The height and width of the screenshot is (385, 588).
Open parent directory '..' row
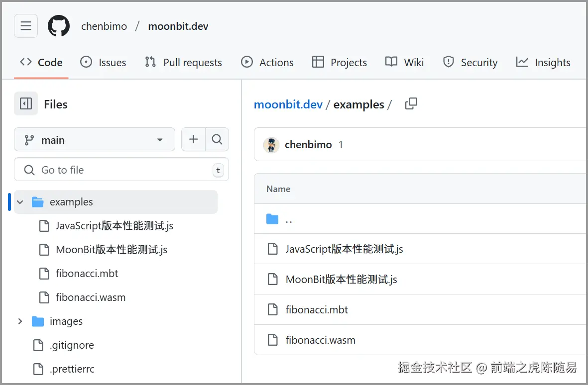(420, 219)
